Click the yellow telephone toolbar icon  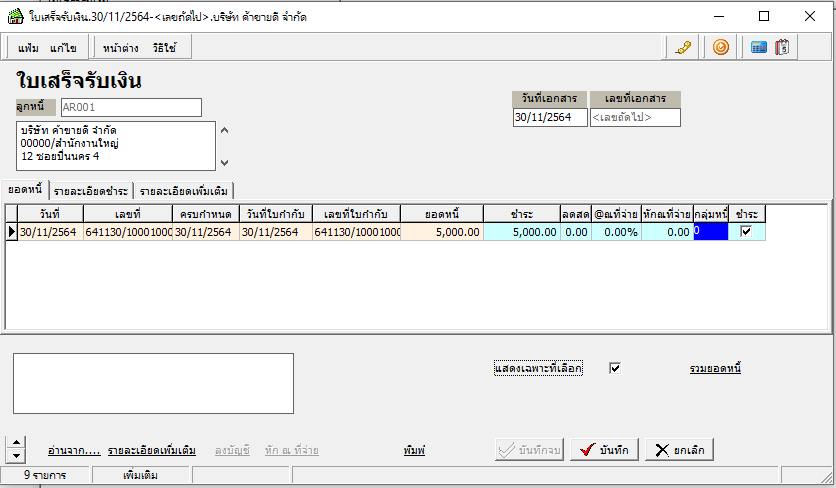point(684,47)
